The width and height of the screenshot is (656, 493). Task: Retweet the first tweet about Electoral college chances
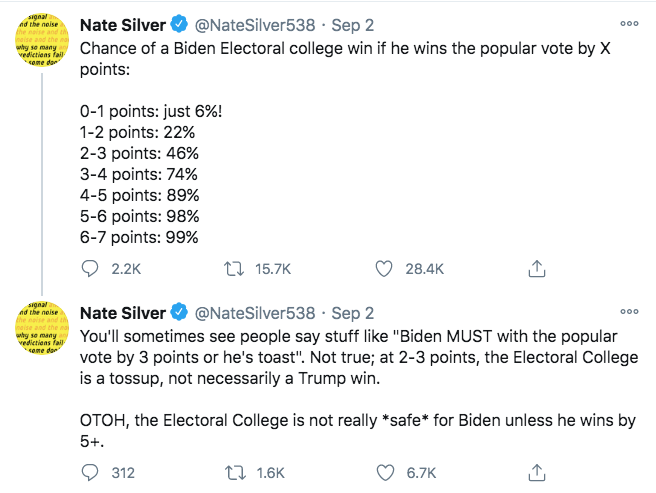(x=234, y=269)
